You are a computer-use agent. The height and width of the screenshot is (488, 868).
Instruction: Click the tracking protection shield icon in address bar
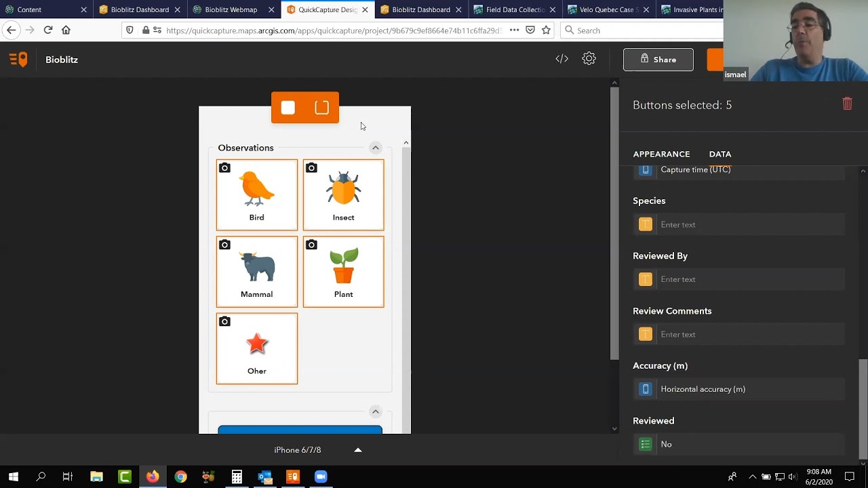(x=130, y=30)
